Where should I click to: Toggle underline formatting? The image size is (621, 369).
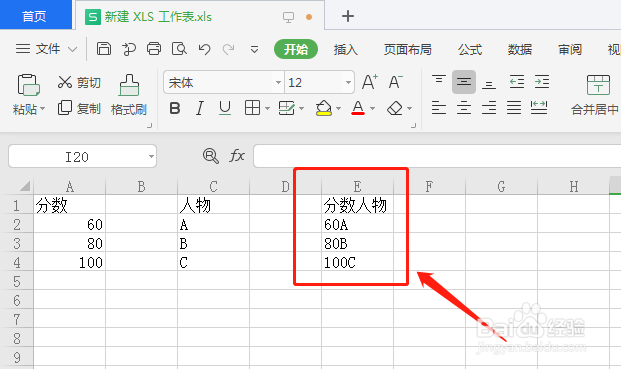(225, 108)
